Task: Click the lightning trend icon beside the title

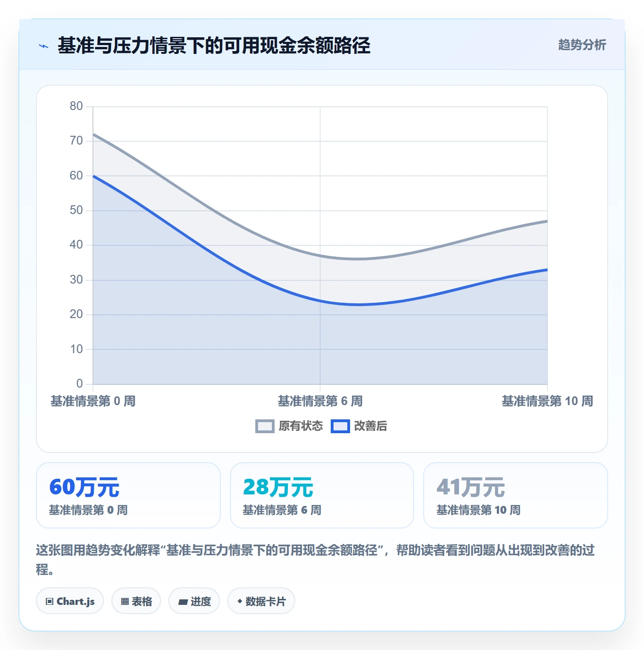Action: pyautogui.click(x=44, y=46)
